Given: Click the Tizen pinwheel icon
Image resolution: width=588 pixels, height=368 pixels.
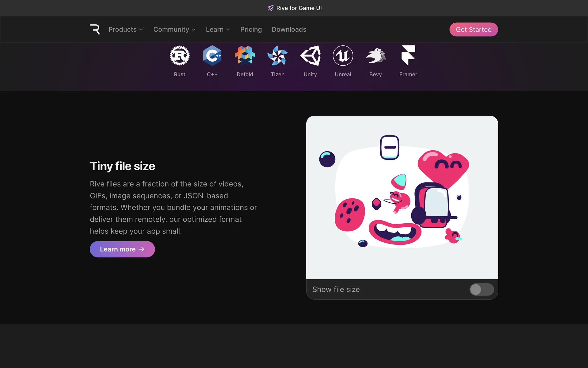Looking at the screenshot, I should point(277,56).
